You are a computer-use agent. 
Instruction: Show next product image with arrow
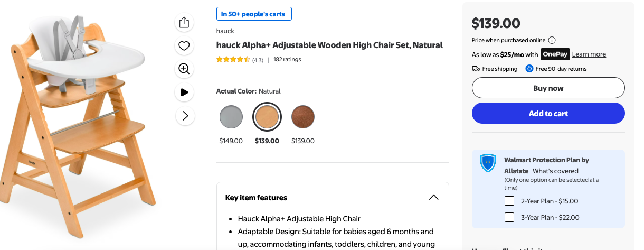point(184,116)
